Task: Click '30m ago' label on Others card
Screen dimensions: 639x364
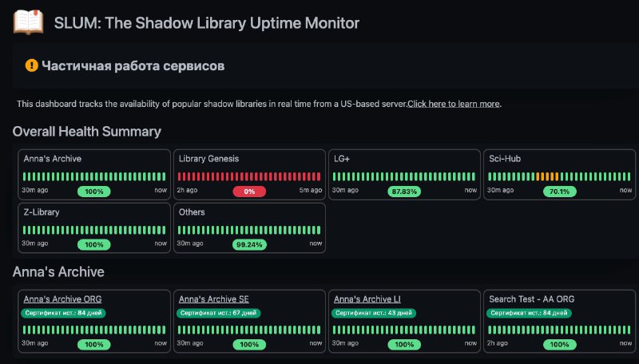Action: [x=190, y=243]
